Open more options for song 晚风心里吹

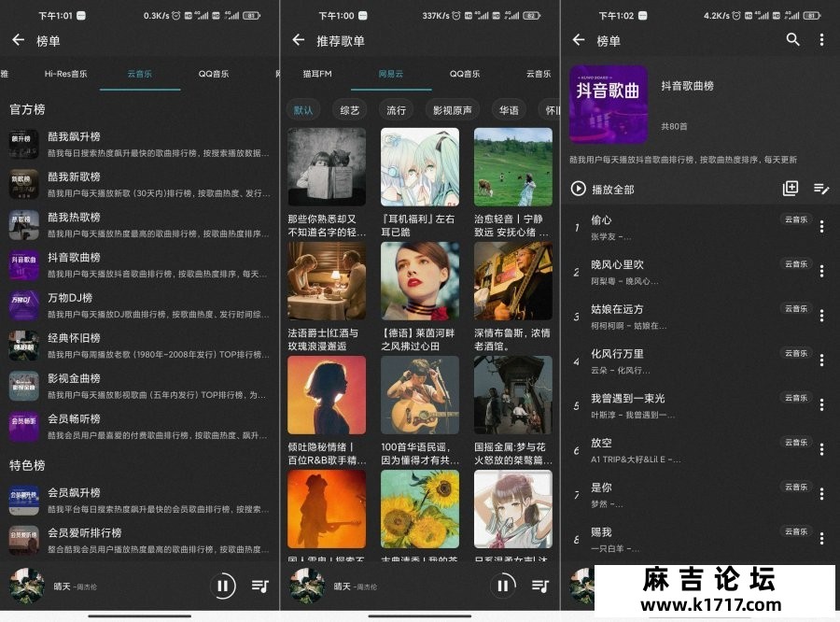click(x=821, y=272)
